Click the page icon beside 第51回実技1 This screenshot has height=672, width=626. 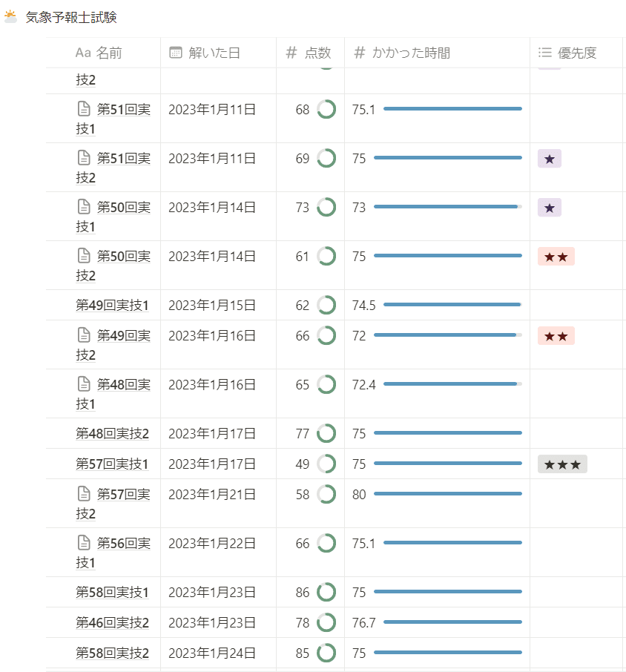(84, 109)
